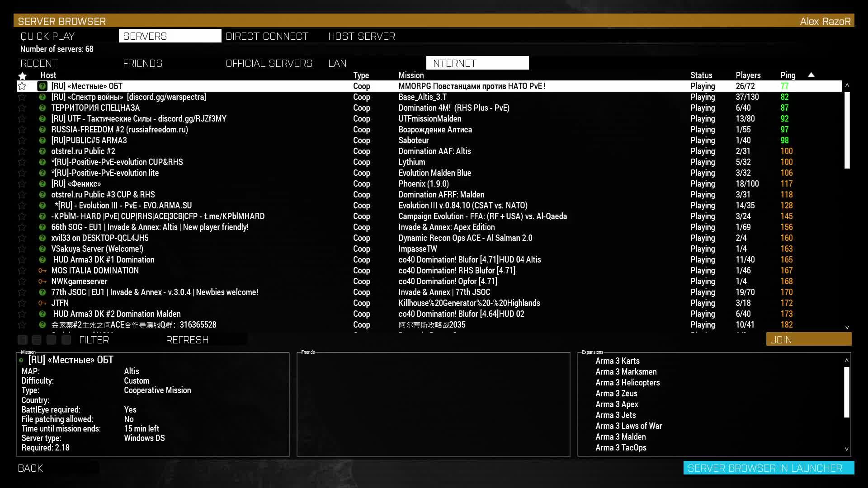Open the Direct Connect tab
Screen dimensions: 868x488
click(x=267, y=36)
